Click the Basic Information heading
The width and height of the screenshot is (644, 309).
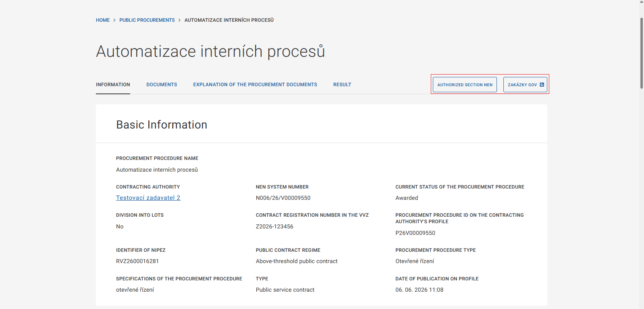(162, 125)
